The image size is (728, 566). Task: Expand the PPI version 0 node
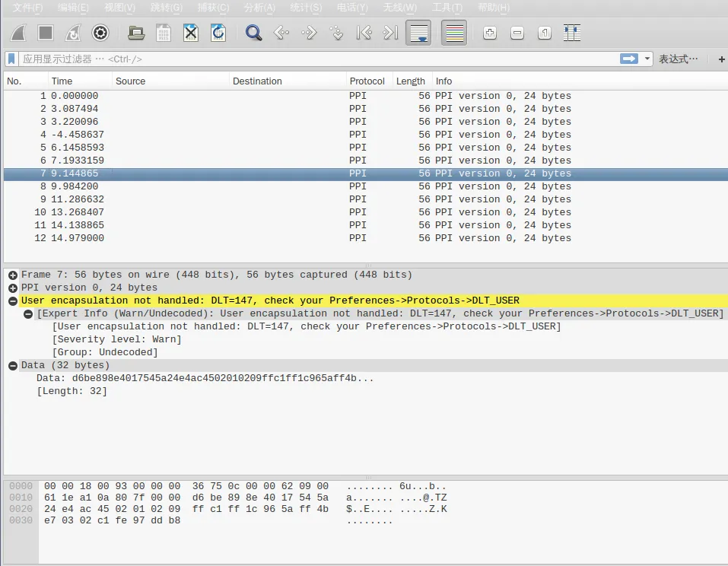pyautogui.click(x=13, y=288)
